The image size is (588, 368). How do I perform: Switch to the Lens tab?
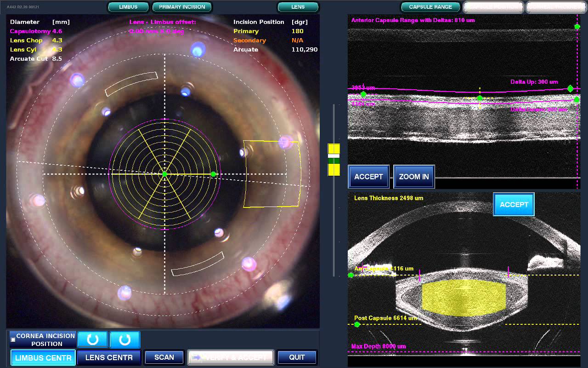[298, 7]
